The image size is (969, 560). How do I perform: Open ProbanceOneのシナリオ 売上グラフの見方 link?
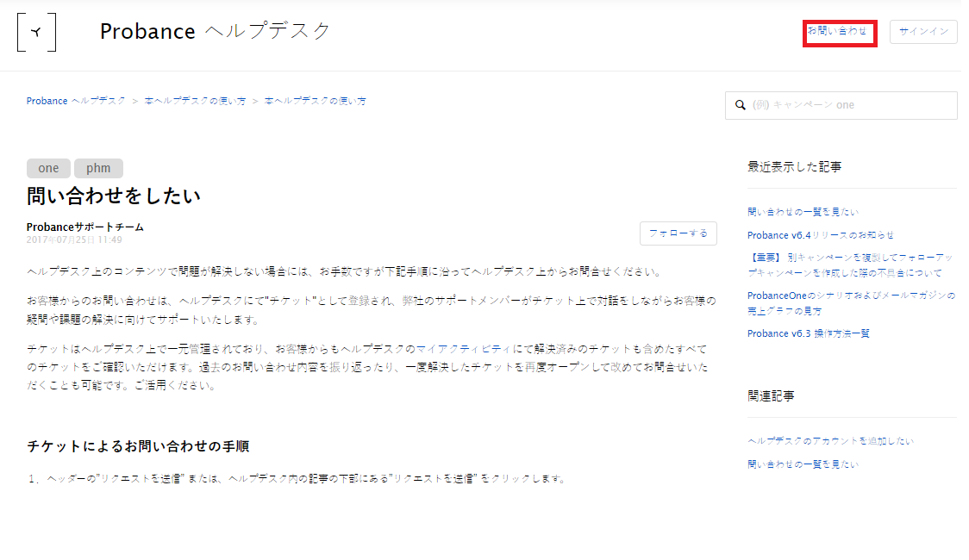[851, 303]
